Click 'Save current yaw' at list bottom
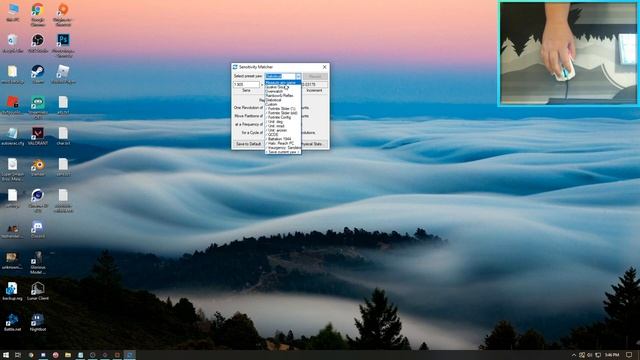This screenshot has height=360, width=640. [283, 152]
